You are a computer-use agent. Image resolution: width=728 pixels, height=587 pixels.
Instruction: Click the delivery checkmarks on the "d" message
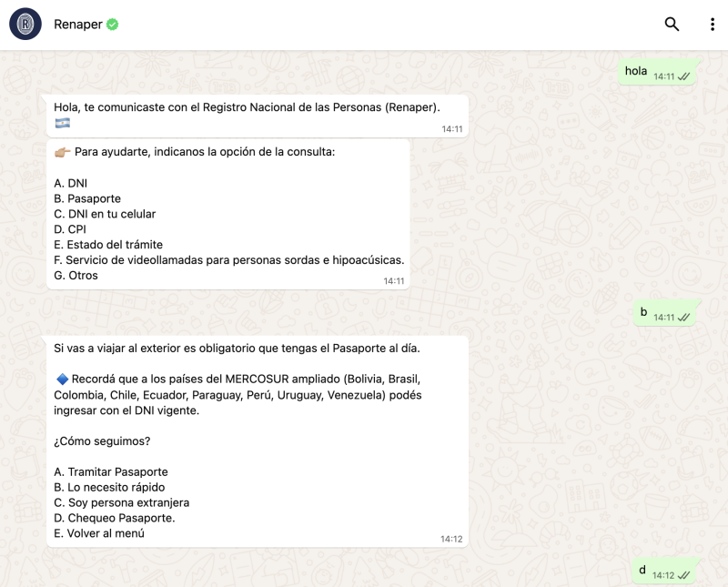683,575
